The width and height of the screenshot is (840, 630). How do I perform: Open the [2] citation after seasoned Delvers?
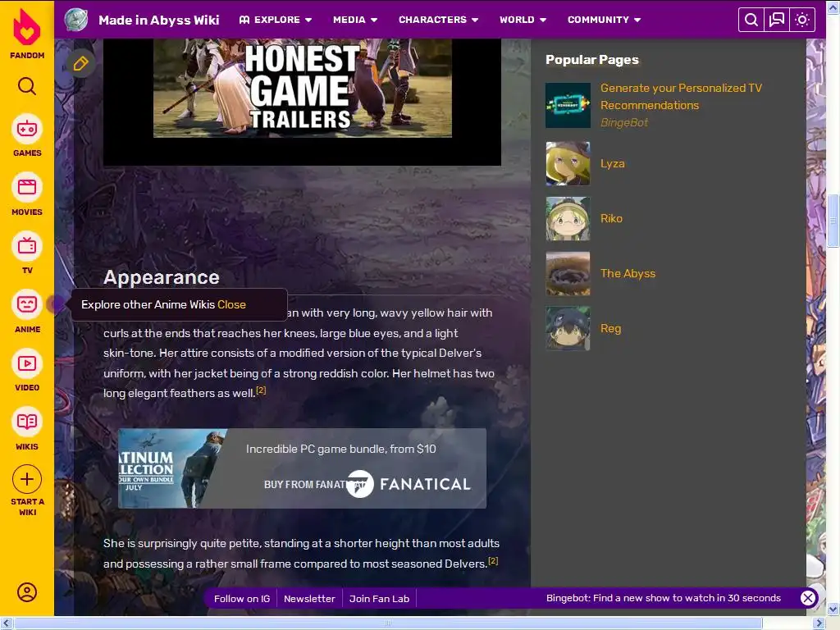point(493,560)
